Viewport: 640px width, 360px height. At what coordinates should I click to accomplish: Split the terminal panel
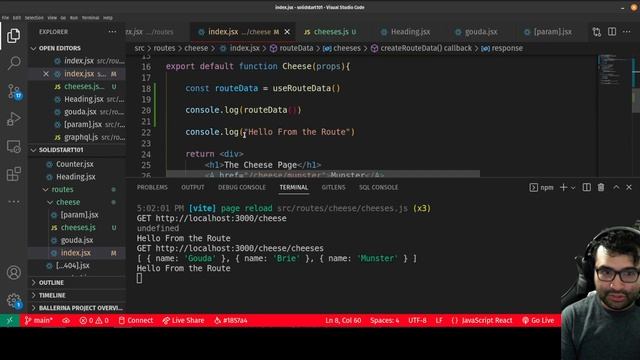pos(587,187)
